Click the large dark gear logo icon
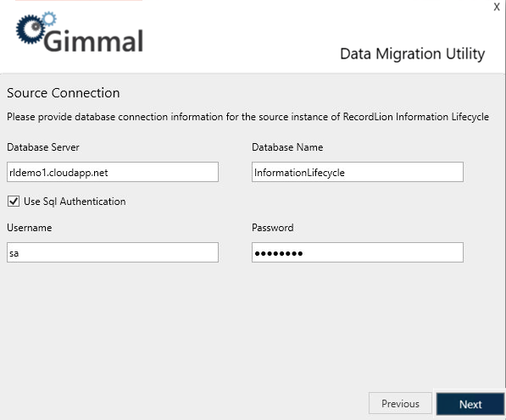The height and width of the screenshot is (420, 506). point(30,30)
